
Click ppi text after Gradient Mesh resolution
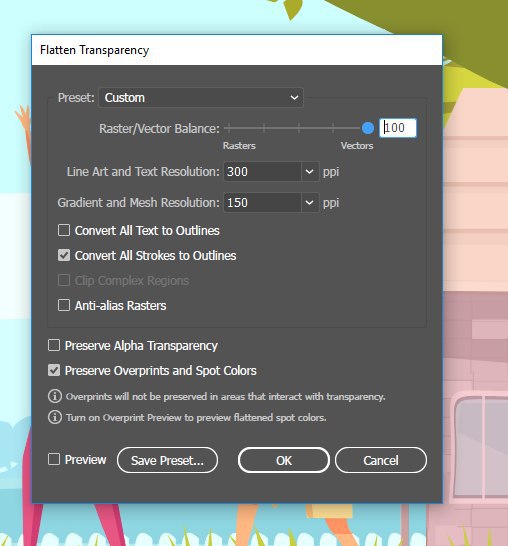click(x=331, y=203)
